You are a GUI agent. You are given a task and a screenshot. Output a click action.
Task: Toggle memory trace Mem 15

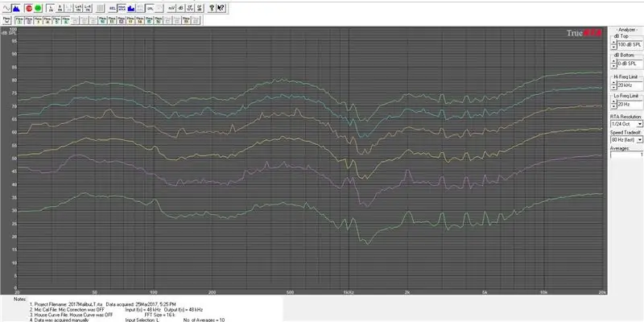[x=149, y=20]
